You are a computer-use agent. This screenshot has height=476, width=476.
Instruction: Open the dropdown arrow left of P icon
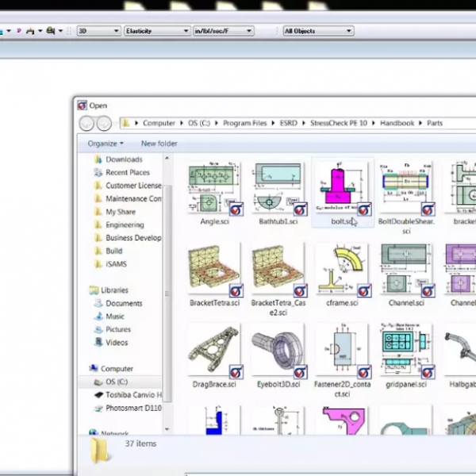coord(9,31)
